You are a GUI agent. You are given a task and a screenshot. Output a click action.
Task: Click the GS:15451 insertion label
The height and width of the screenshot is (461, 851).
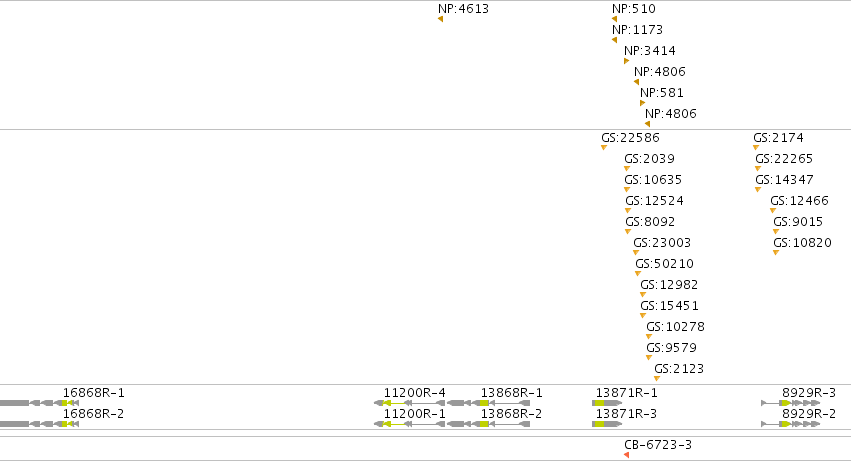[669, 306]
